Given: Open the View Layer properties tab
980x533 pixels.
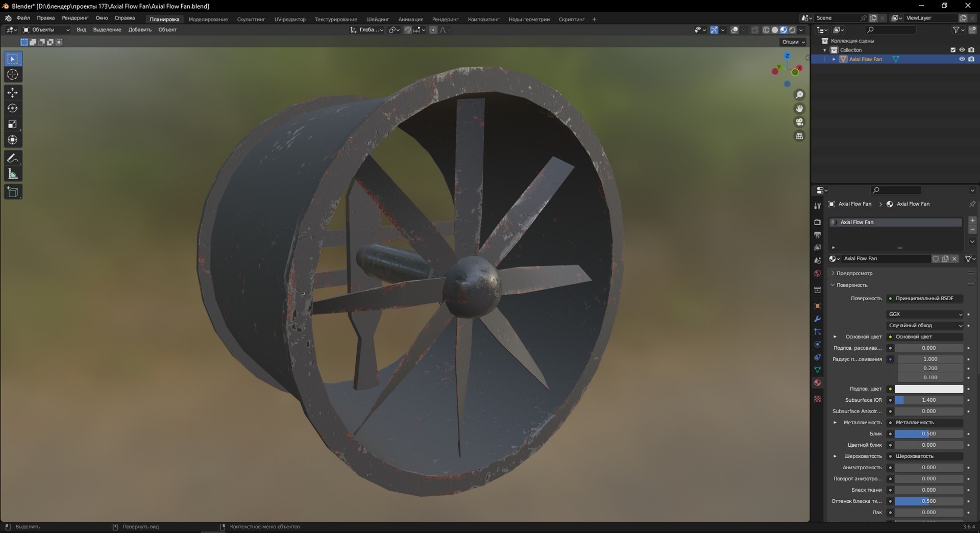Looking at the screenshot, I should [x=817, y=248].
